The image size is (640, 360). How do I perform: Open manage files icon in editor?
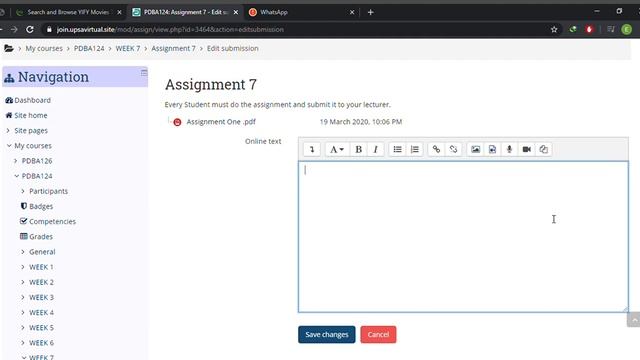(x=544, y=149)
